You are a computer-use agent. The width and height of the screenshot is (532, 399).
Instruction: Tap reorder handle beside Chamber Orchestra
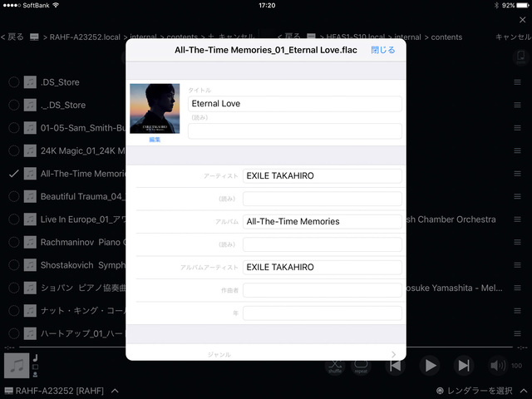point(517,219)
